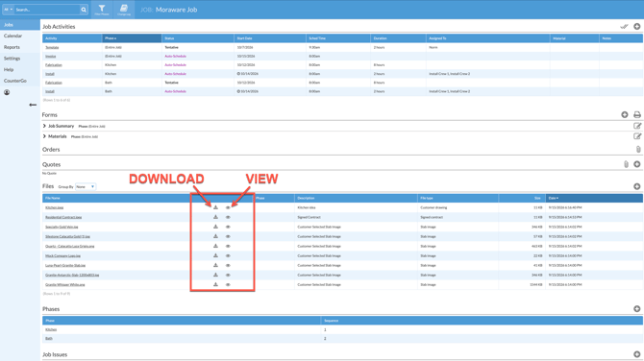Open the All search scope dropdown

pyautogui.click(x=9, y=10)
